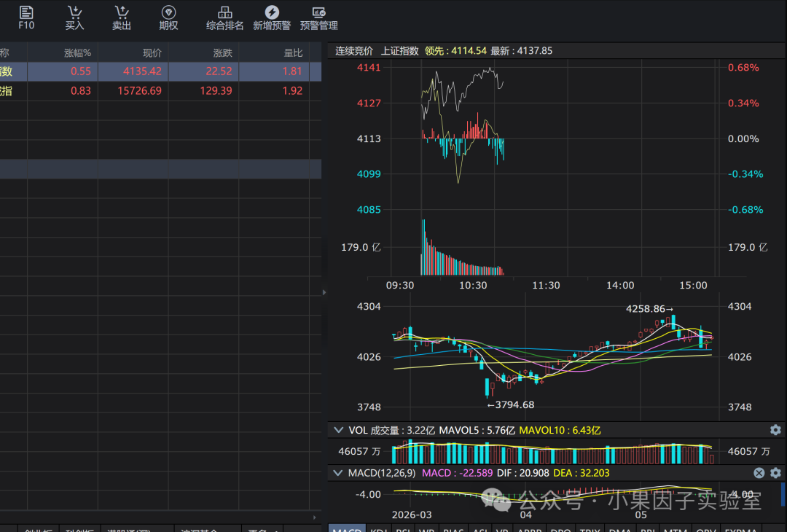Open the 期权 options view
The height and width of the screenshot is (532, 787).
pos(168,18)
